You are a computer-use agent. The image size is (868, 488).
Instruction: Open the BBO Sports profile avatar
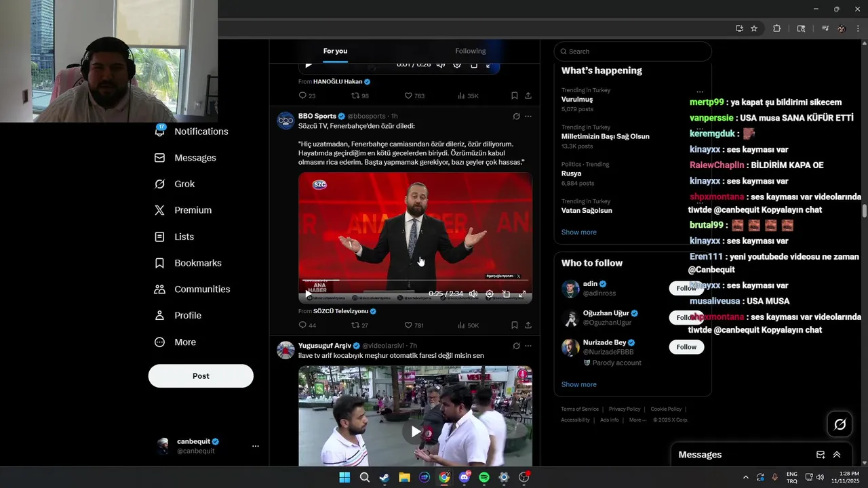[x=285, y=121]
